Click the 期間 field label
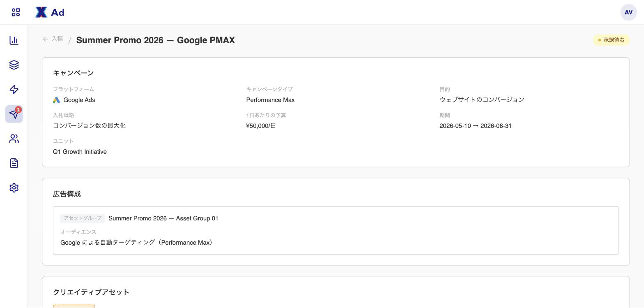 pyautogui.click(x=445, y=115)
